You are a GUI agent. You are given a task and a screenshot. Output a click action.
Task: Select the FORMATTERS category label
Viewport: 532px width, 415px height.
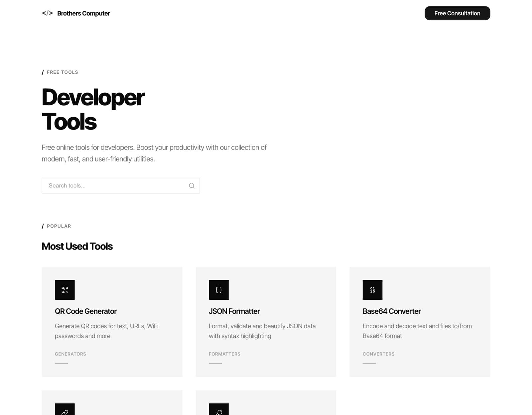click(224, 354)
